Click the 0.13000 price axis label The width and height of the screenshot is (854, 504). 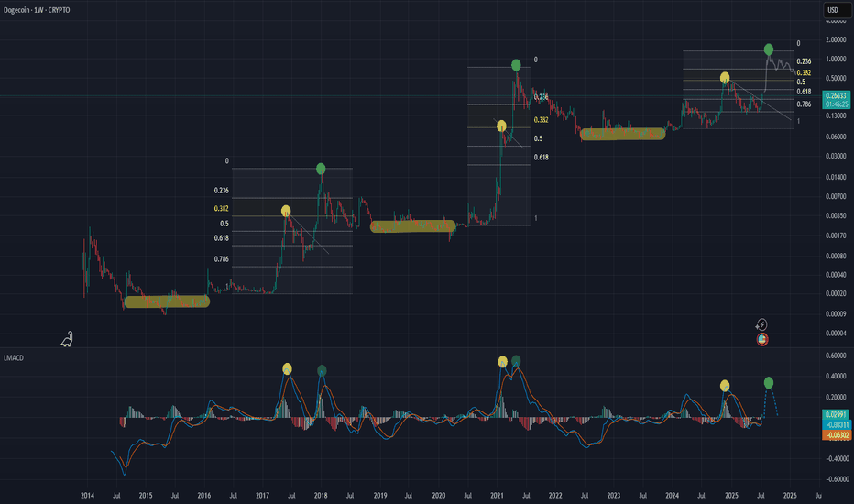click(836, 115)
